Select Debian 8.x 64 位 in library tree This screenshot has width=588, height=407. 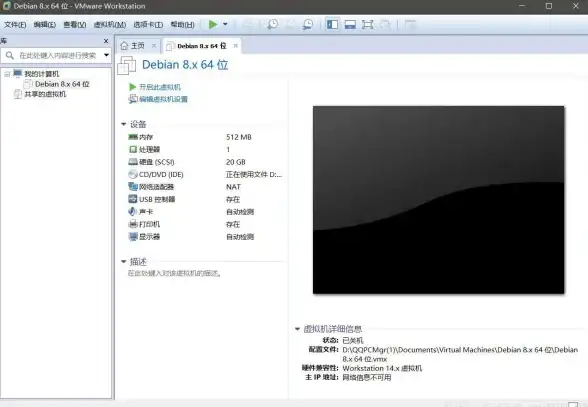click(x=62, y=84)
